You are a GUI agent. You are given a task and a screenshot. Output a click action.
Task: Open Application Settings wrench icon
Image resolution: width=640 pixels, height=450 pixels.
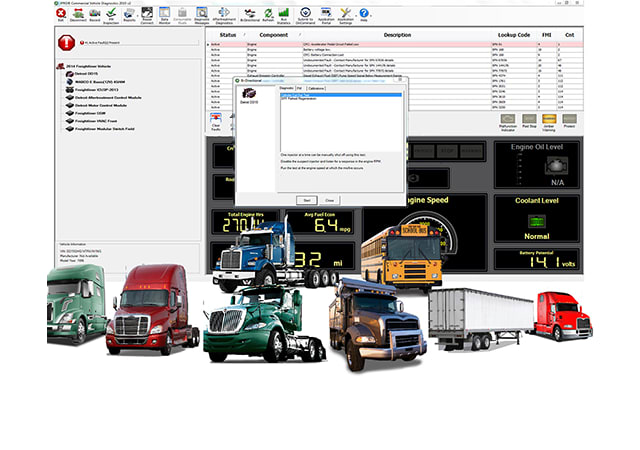[x=345, y=16]
